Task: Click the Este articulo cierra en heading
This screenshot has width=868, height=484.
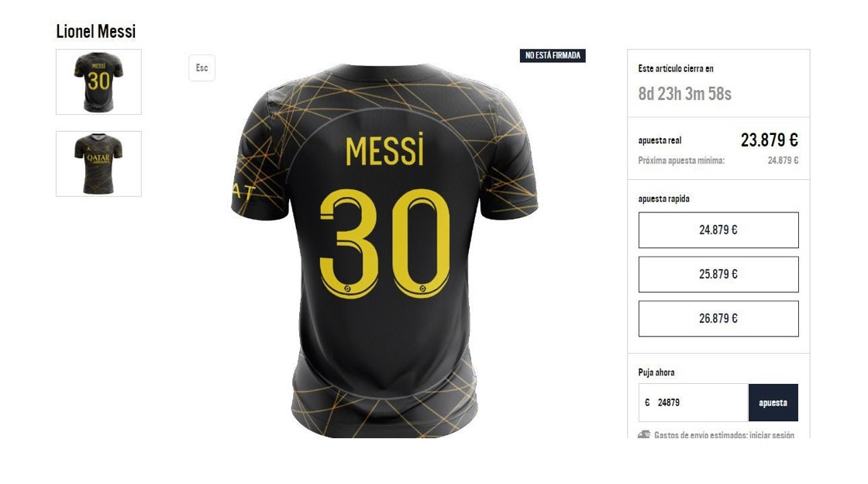Action: tap(676, 69)
